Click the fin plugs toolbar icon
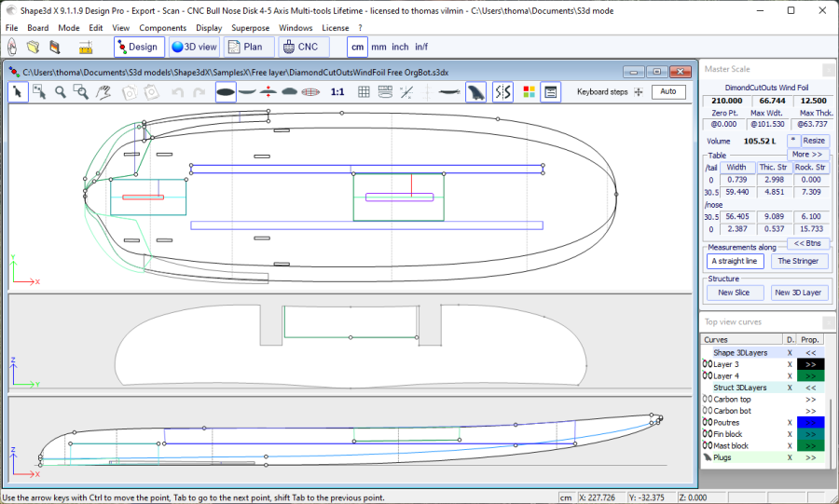The width and height of the screenshot is (839, 504). 475,91
